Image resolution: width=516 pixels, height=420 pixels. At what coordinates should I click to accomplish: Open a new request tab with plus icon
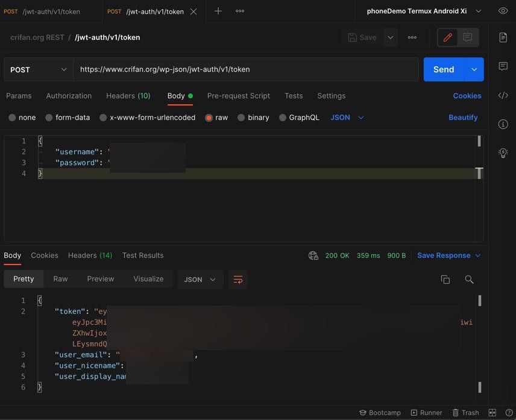(218, 11)
